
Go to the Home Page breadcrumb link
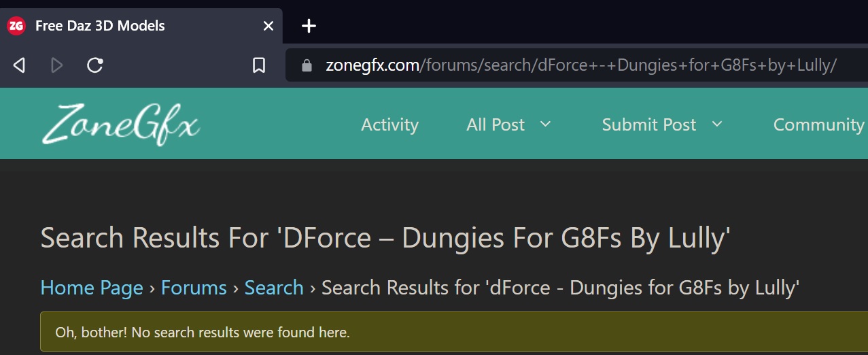click(92, 288)
